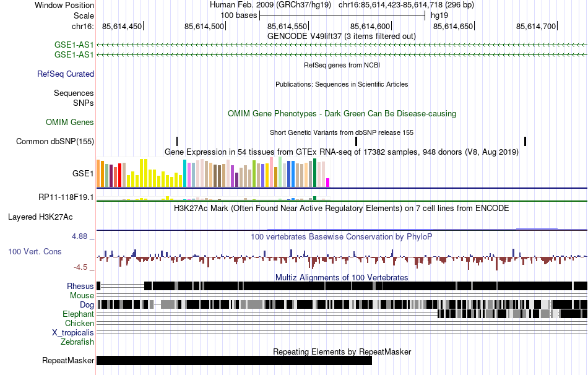
Task: Click the Sequences SNPs track label
Action: coord(74,98)
